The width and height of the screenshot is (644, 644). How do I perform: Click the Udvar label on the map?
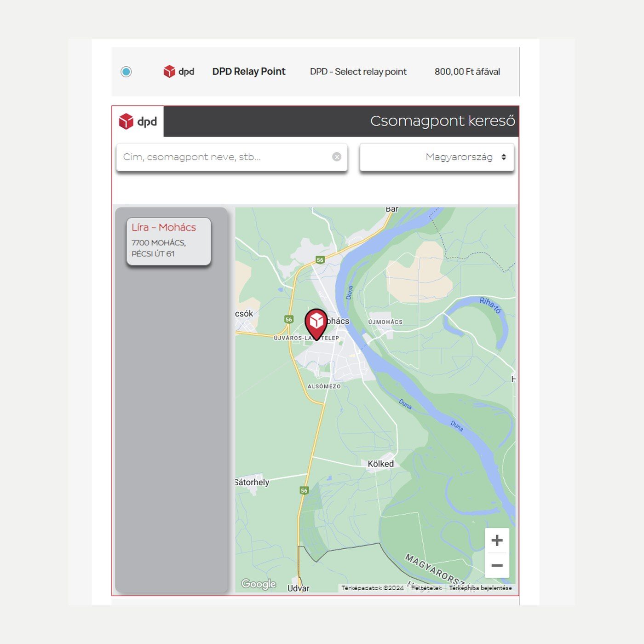[299, 588]
